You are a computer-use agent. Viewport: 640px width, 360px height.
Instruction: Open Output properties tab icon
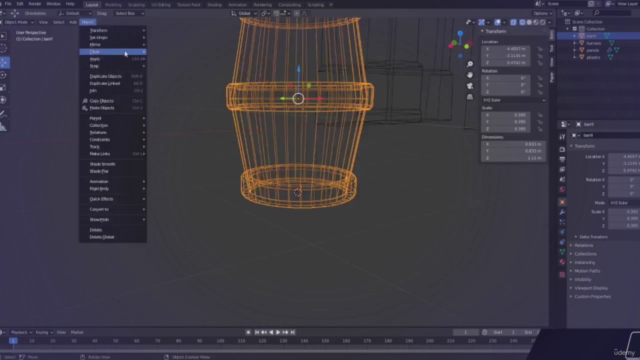tap(562, 160)
